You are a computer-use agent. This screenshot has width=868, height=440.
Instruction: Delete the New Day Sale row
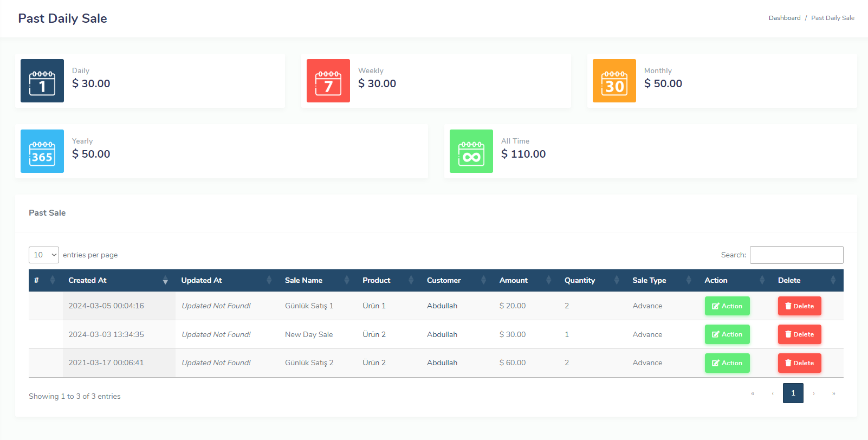[799, 334]
